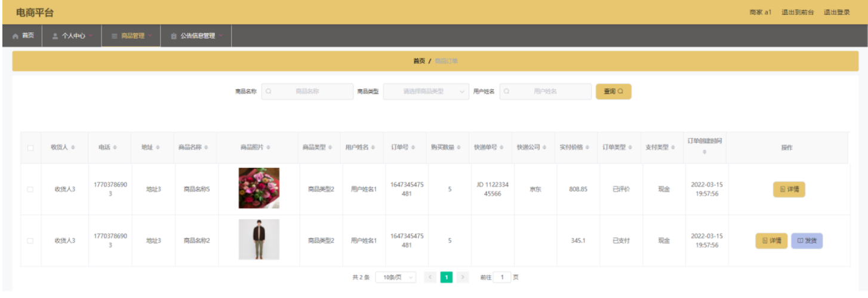Image resolution: width=868 pixels, height=298 pixels.
Task: Open 详情 for the 商品名称5 order
Action: coord(789,189)
